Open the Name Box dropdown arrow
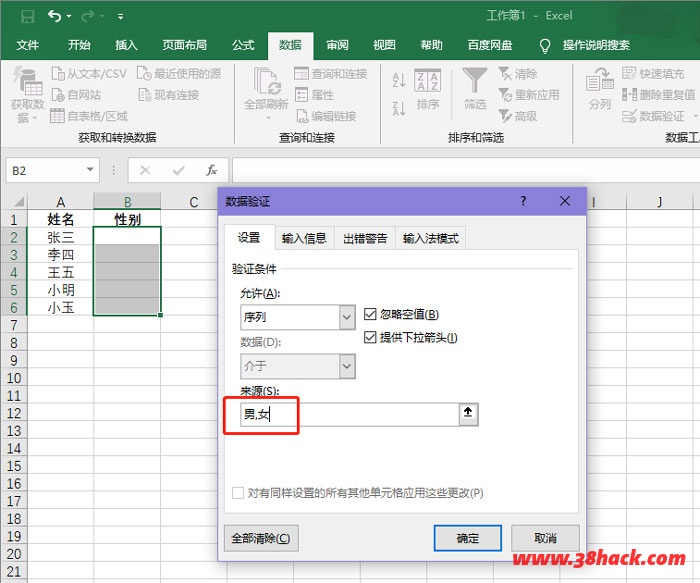The image size is (700, 583). tap(90, 171)
